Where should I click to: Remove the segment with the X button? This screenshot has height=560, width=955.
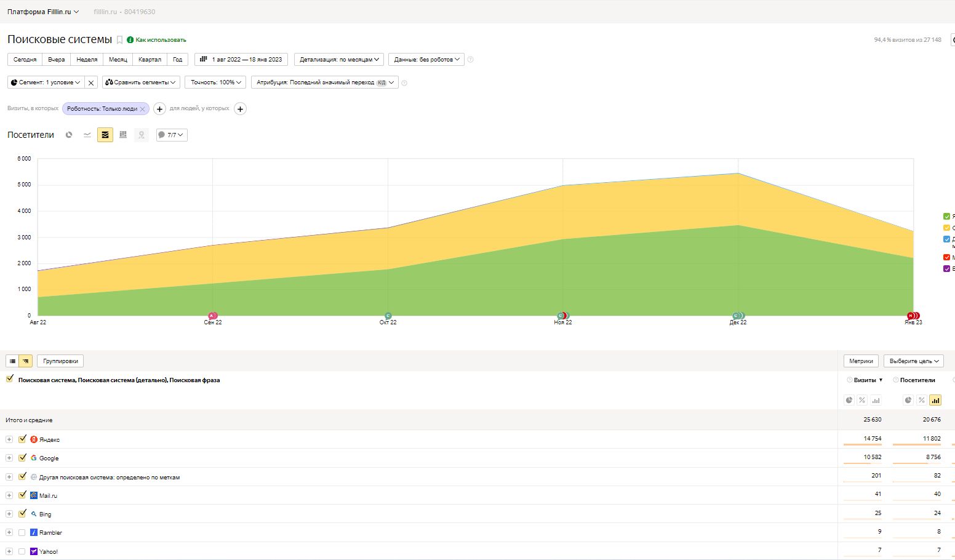tap(91, 82)
